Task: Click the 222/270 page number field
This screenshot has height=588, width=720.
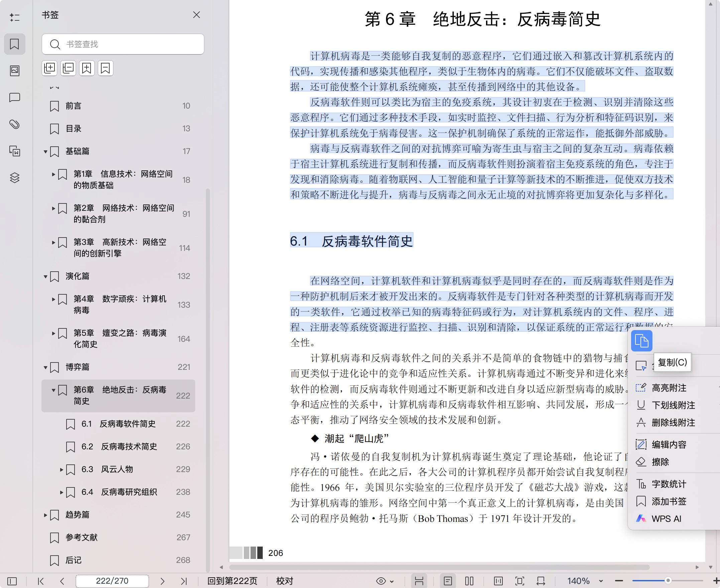Action: pyautogui.click(x=112, y=581)
